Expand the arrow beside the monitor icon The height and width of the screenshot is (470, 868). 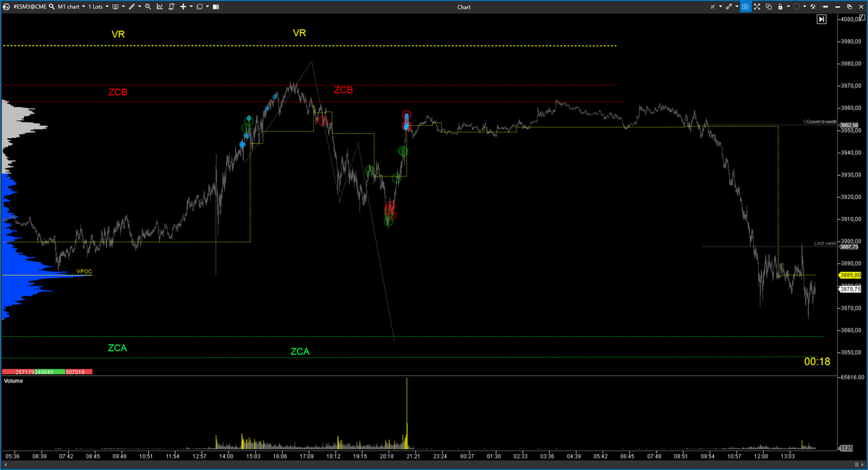point(123,7)
